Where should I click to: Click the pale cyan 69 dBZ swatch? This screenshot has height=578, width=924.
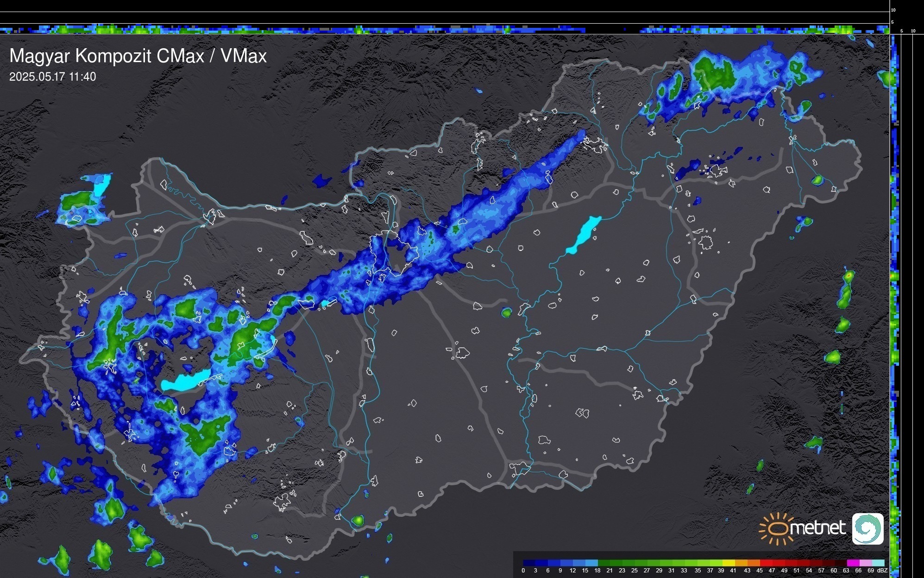877,563
